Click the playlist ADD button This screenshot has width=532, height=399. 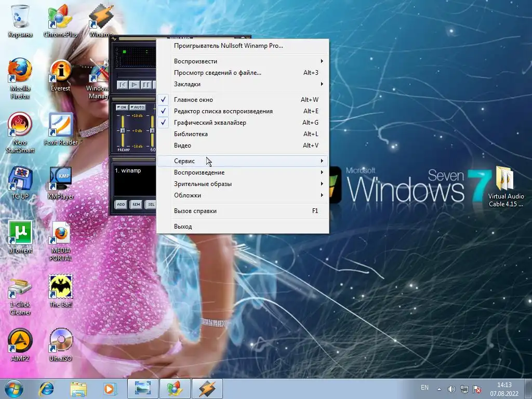coord(121,204)
